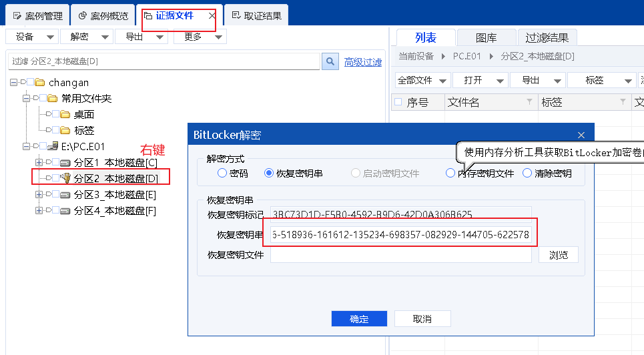This screenshot has width=644, height=355.
Task: Open the 更多 dropdown menu
Action: 200,37
